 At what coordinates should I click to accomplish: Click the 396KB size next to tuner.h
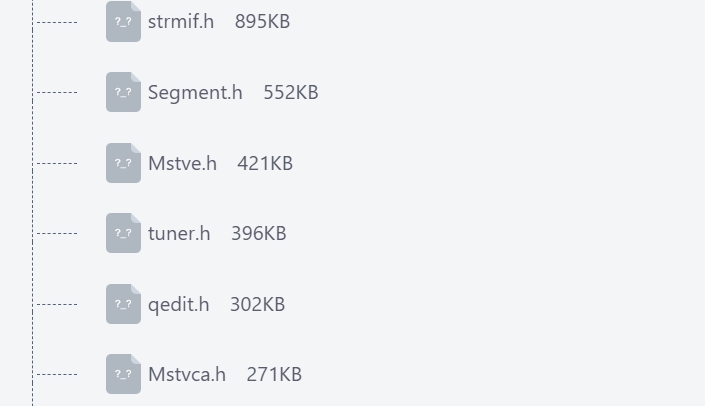pyautogui.click(x=259, y=233)
